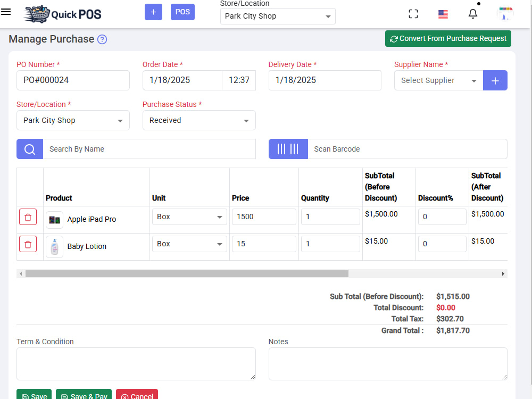Open the hamburger sidebar menu

(x=6, y=12)
